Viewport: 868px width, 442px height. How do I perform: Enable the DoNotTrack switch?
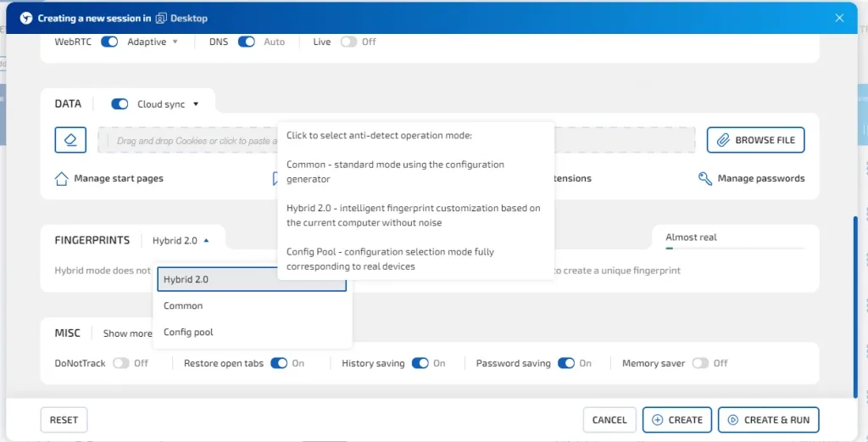coord(121,363)
